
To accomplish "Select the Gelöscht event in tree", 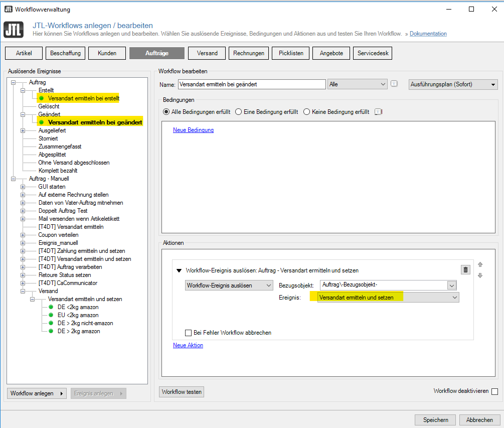I will pos(49,106).
